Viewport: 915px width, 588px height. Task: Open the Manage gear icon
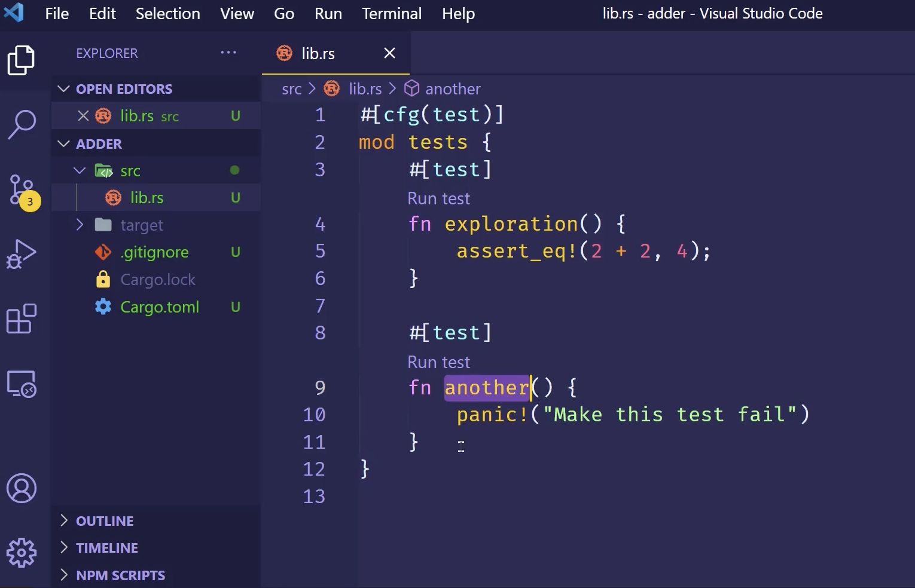(x=22, y=553)
